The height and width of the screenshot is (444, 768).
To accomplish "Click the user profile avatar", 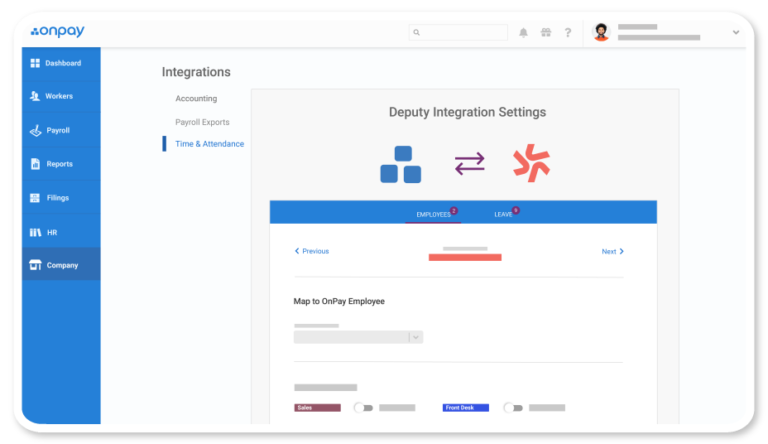I will pos(601,32).
